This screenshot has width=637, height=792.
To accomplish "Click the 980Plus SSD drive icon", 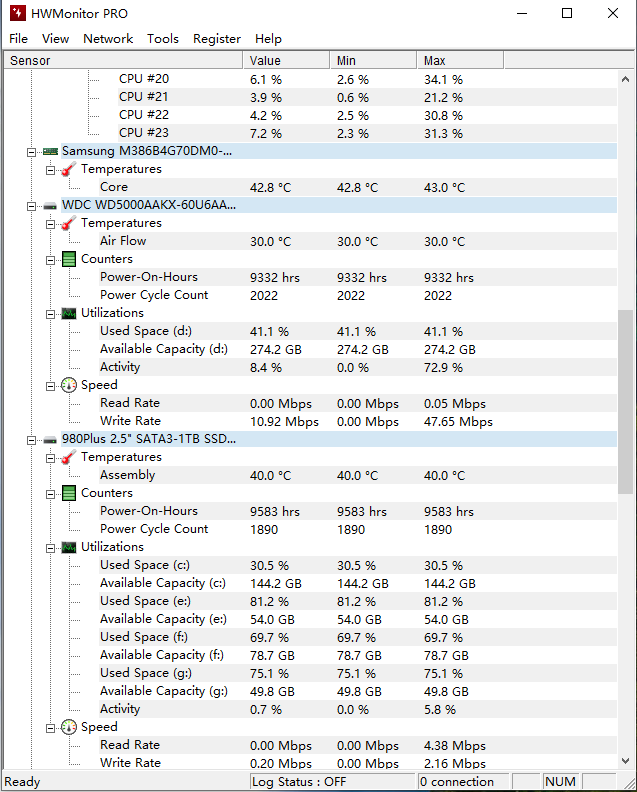I will pyautogui.click(x=50, y=439).
